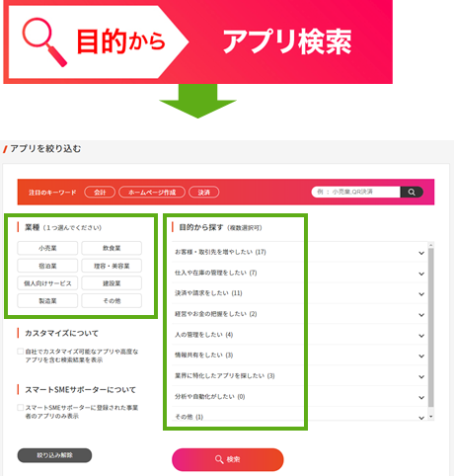
Task: Click the pink 検索 search button
Action: point(228,459)
